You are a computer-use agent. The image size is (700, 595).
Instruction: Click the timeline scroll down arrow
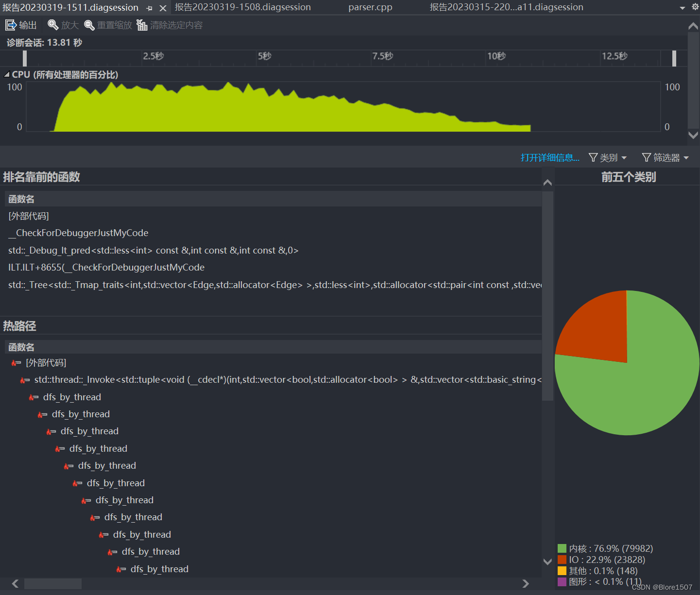(x=693, y=135)
